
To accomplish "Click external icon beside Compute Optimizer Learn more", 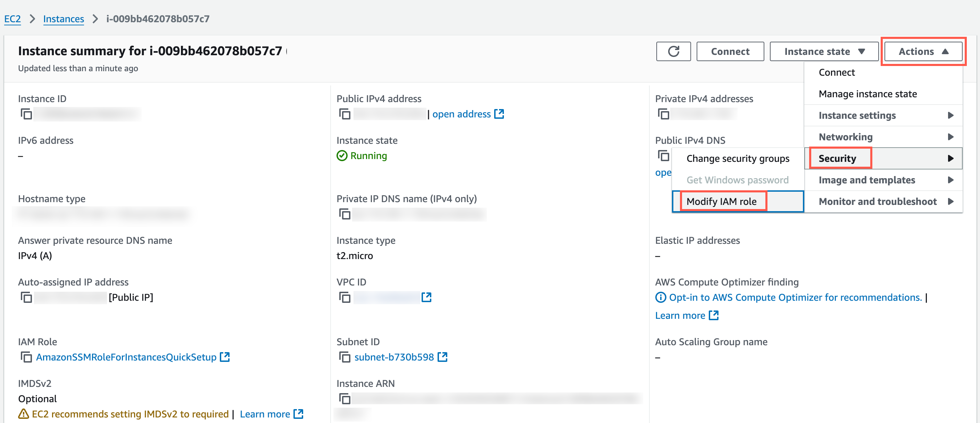I will tap(714, 315).
